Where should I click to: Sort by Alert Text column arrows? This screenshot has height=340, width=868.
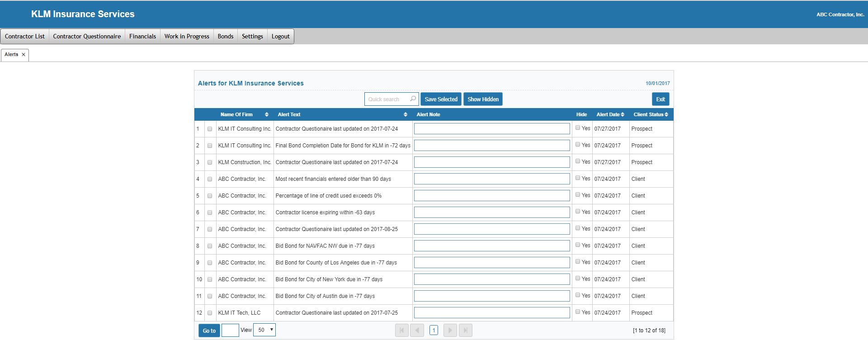tap(406, 115)
